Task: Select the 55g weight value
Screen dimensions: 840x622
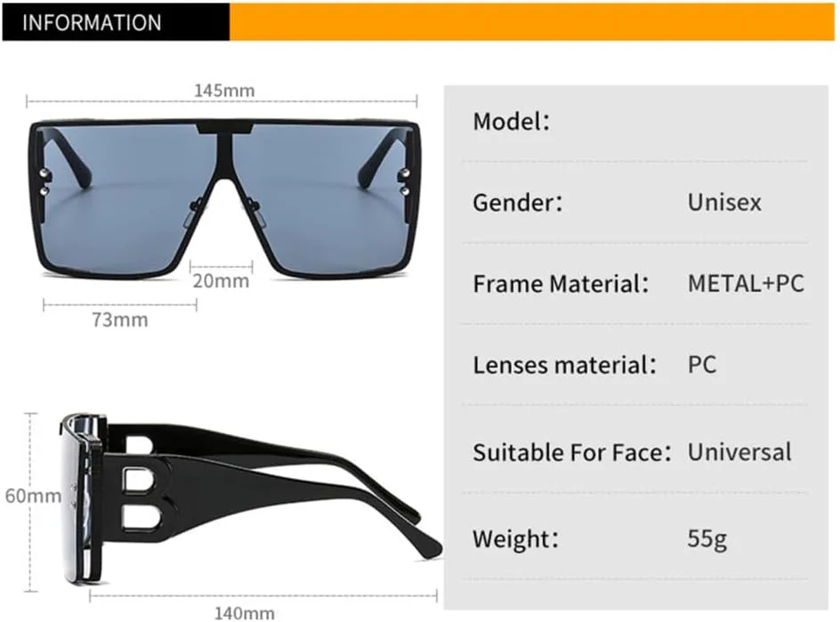Action: coord(707,538)
